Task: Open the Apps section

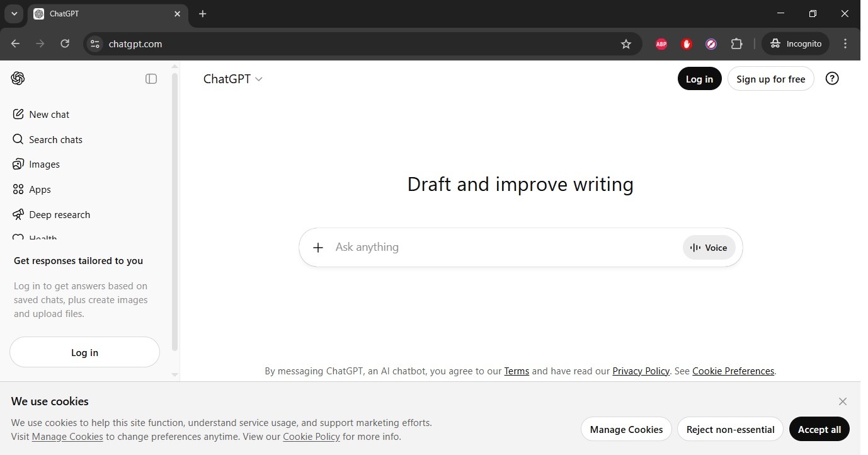Action: coord(31,190)
